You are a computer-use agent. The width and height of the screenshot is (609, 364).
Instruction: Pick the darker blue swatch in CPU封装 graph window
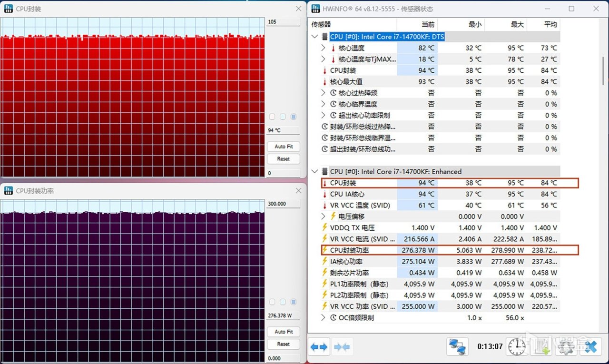coord(294,117)
